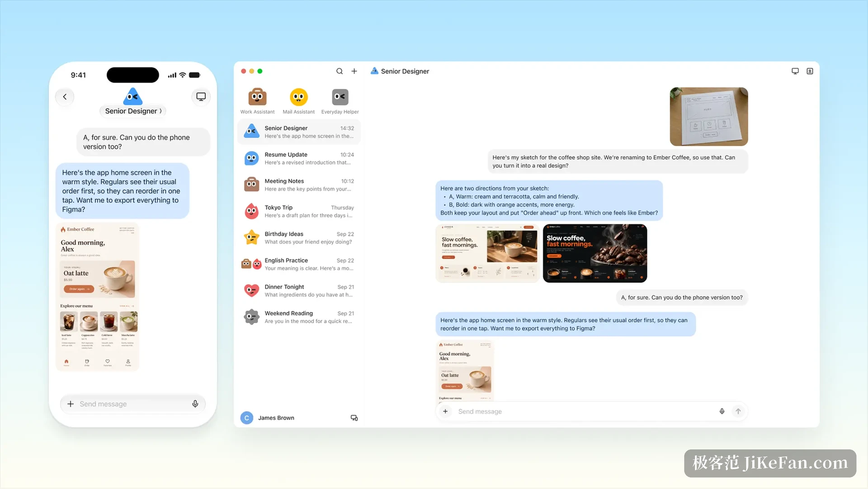This screenshot has height=489, width=868.
Task: Expand Senior Designer name chevron on phone
Action: tap(160, 111)
